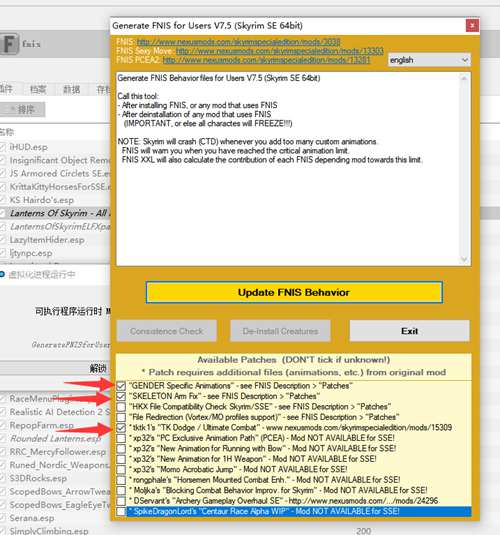Uncheck the SKELETON Arm Fix patch
500x535 pixels.
click(x=121, y=396)
